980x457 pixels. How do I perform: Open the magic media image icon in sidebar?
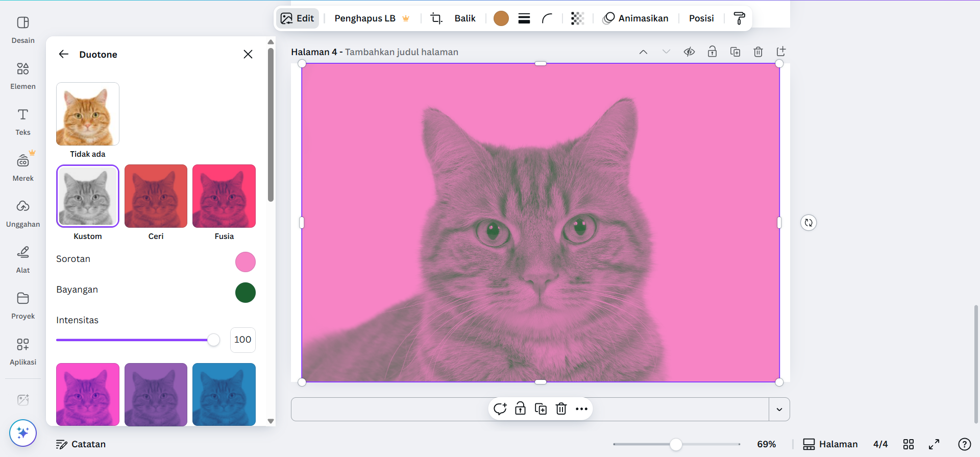23,400
